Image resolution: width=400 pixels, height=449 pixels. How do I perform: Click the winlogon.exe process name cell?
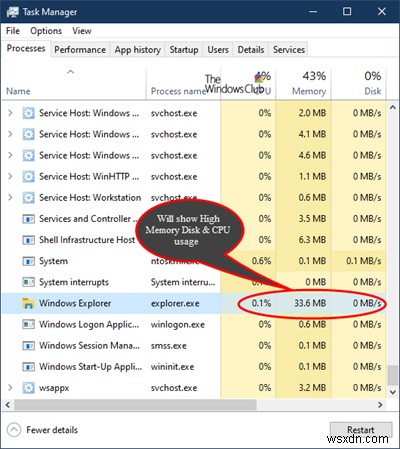coord(178,325)
